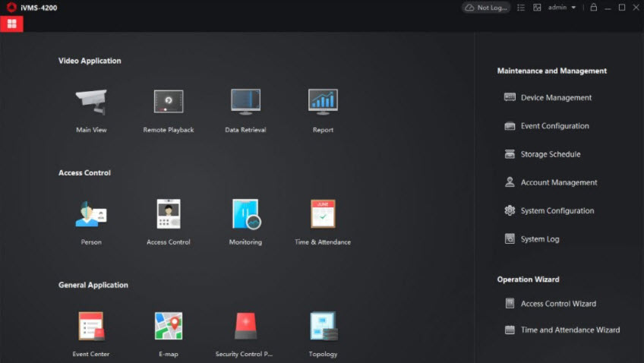This screenshot has width=644, height=363.
Task: Click the Event Center label
Action: (91, 354)
